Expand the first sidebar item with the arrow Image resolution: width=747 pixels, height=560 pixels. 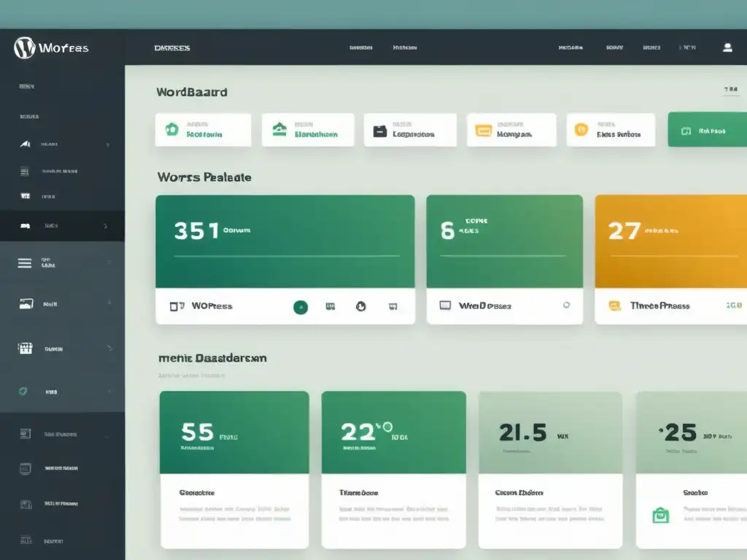pos(108,144)
